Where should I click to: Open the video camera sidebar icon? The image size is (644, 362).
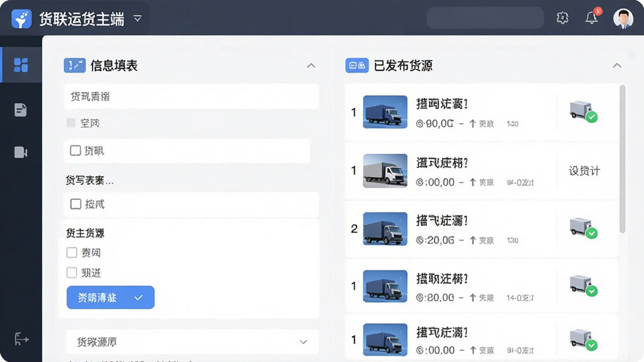[21, 152]
